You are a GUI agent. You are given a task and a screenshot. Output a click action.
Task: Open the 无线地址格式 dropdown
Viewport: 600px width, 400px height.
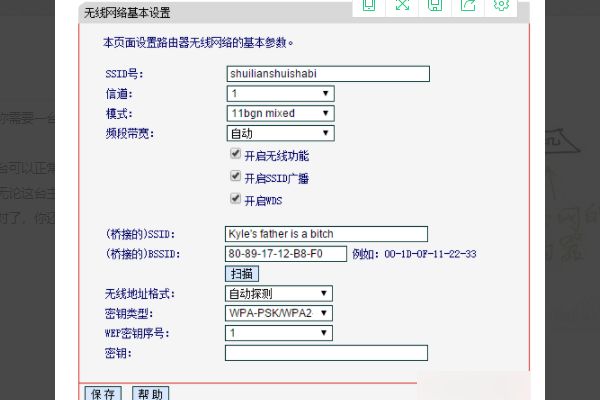click(x=279, y=294)
